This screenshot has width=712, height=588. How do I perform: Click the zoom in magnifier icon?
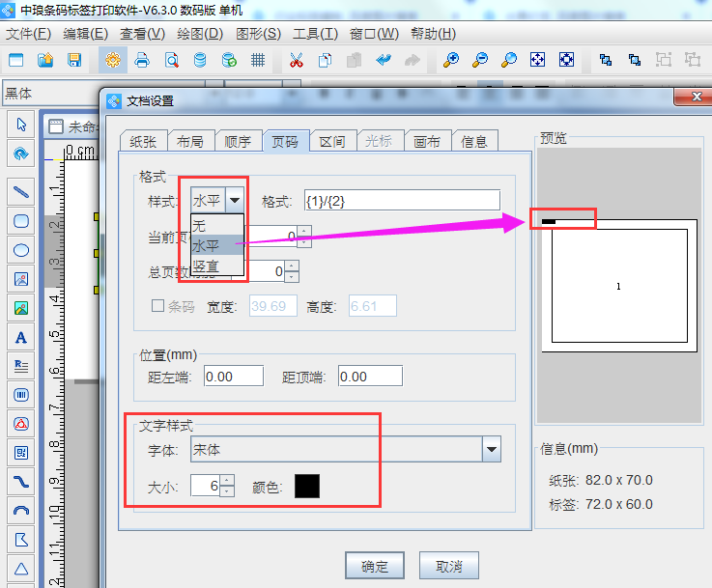click(x=450, y=60)
